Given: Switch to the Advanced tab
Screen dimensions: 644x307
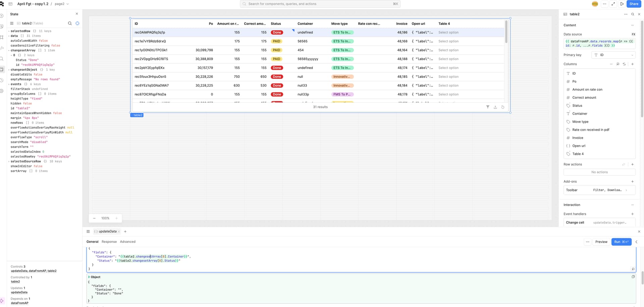Looking at the screenshot, I should [128, 242].
